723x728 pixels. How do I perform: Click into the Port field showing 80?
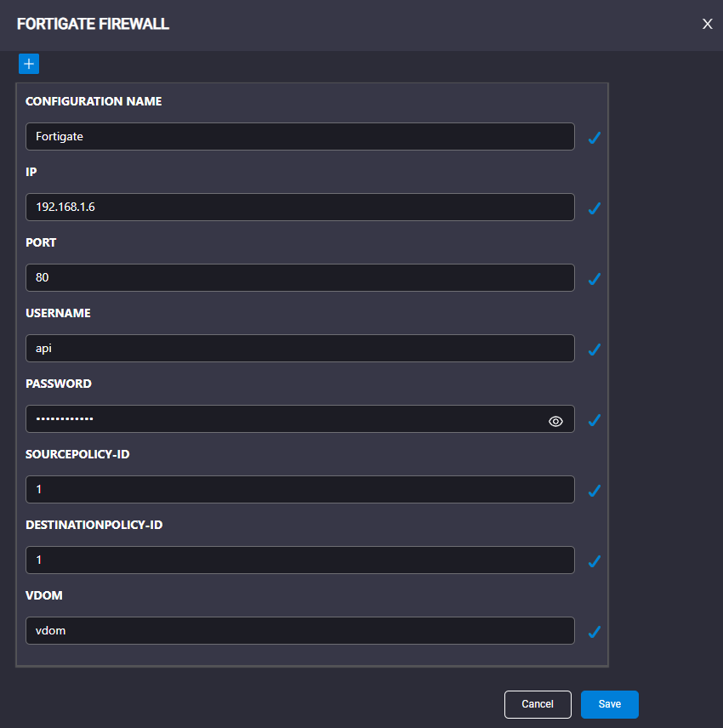(300, 277)
